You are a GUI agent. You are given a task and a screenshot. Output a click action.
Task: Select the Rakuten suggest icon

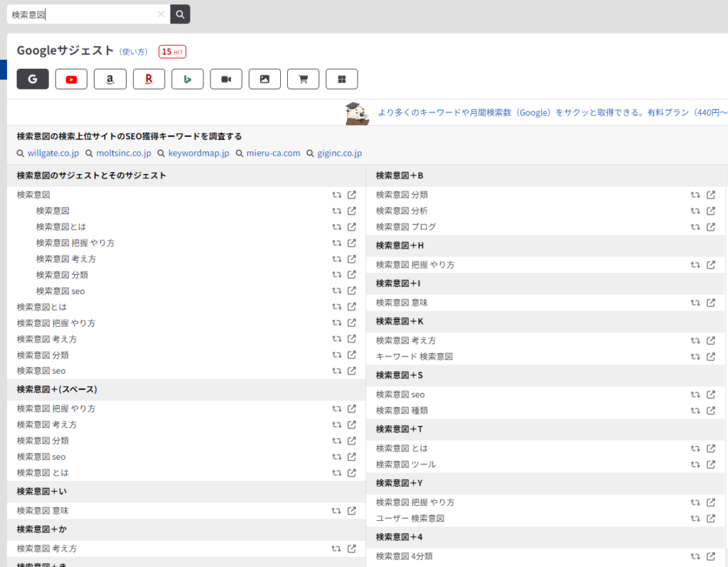[149, 79]
